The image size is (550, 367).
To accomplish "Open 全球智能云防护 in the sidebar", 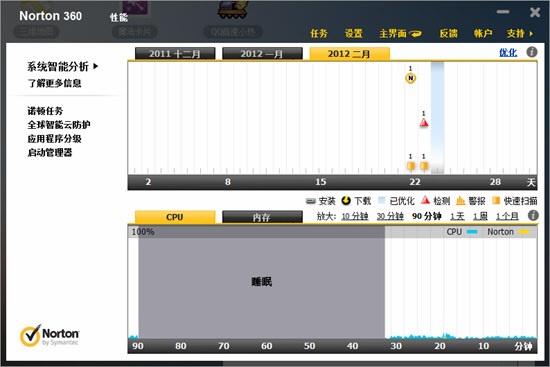I will 59,125.
